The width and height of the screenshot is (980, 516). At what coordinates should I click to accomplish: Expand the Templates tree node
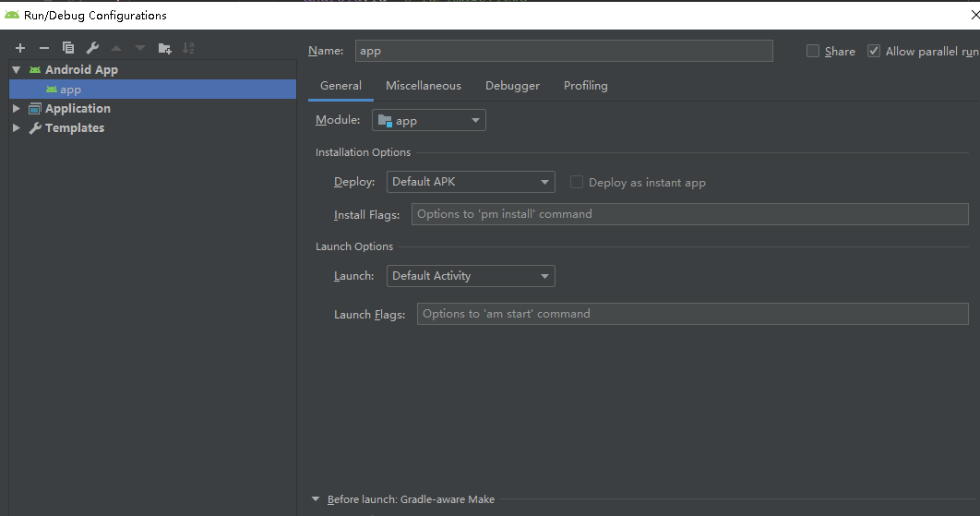17,128
